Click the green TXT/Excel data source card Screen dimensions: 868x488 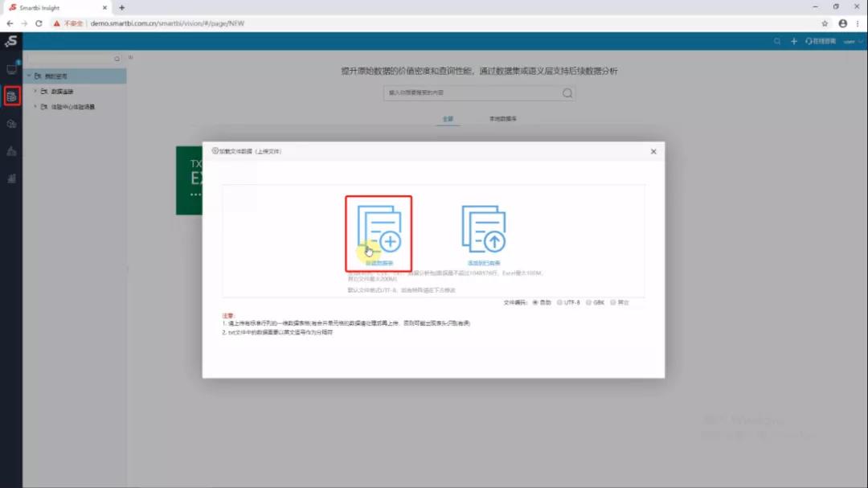click(x=190, y=181)
